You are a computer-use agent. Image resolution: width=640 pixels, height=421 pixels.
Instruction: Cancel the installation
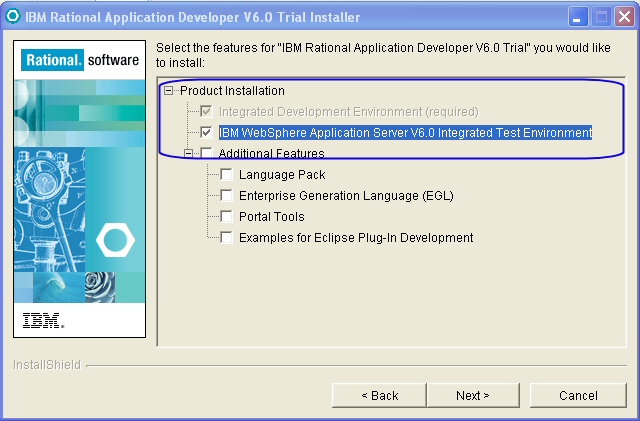578,395
